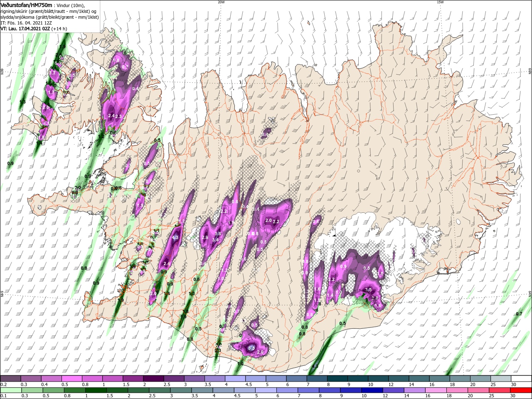Pick the dark teal swatch between 8 and 9 on snow scale
Viewport: 532px width, 399px height.
[x=337, y=379]
